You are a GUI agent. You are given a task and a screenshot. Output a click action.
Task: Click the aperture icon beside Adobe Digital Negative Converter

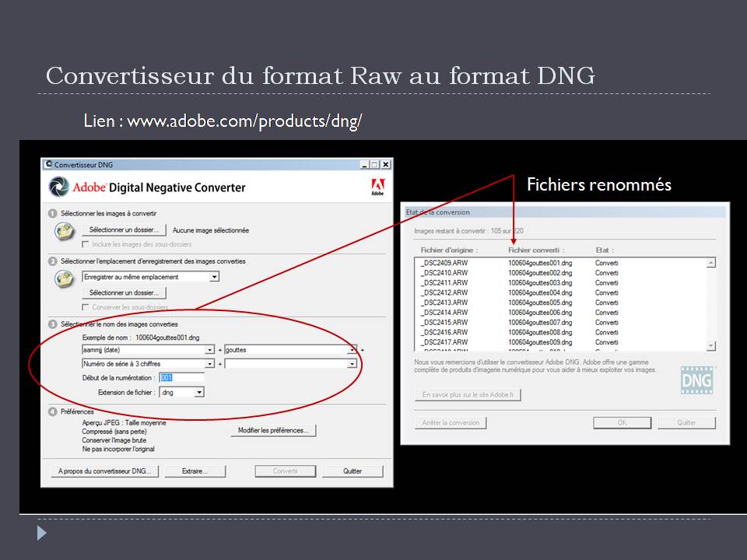click(59, 187)
